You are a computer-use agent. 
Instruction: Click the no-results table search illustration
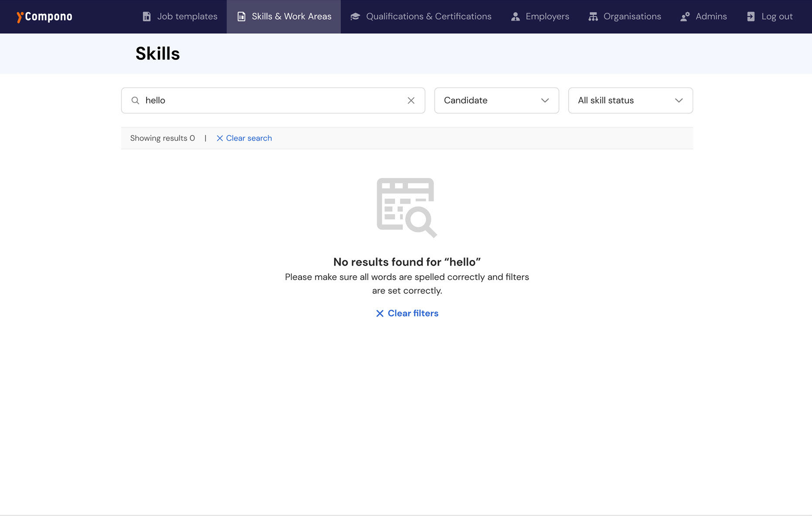click(x=406, y=208)
